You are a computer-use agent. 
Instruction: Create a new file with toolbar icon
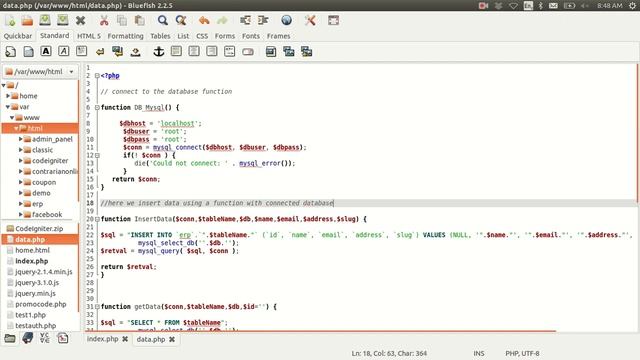[10, 20]
